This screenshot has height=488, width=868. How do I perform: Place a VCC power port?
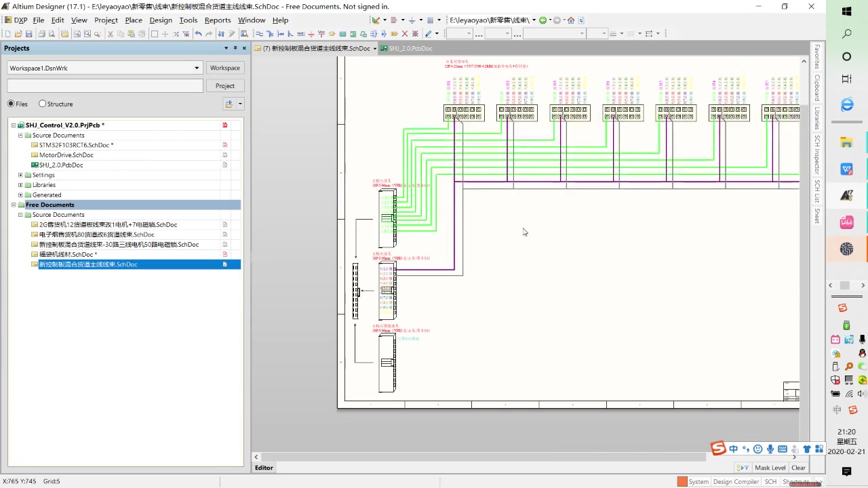tap(321, 33)
